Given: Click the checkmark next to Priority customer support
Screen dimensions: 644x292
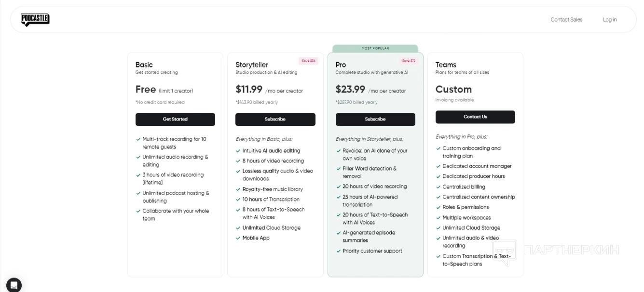Looking at the screenshot, I should pos(339,251).
